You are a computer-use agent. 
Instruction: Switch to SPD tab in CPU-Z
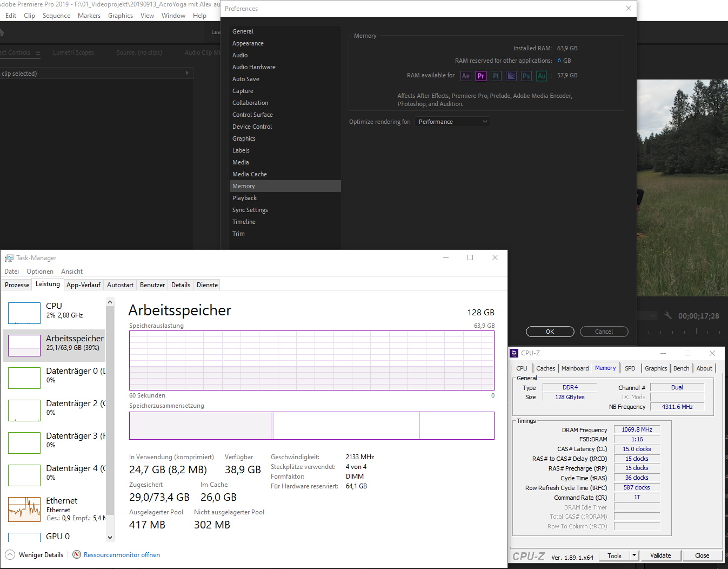click(x=630, y=368)
